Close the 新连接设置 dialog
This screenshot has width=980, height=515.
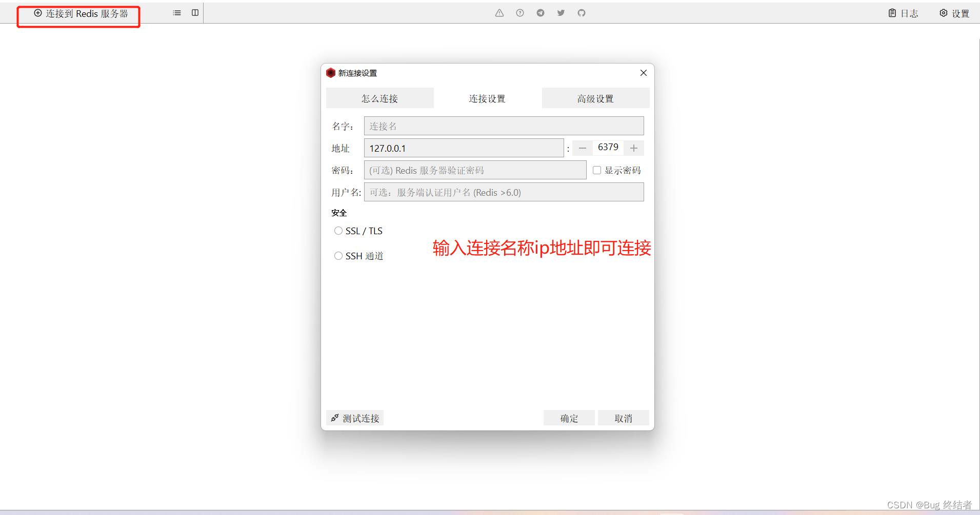click(644, 73)
